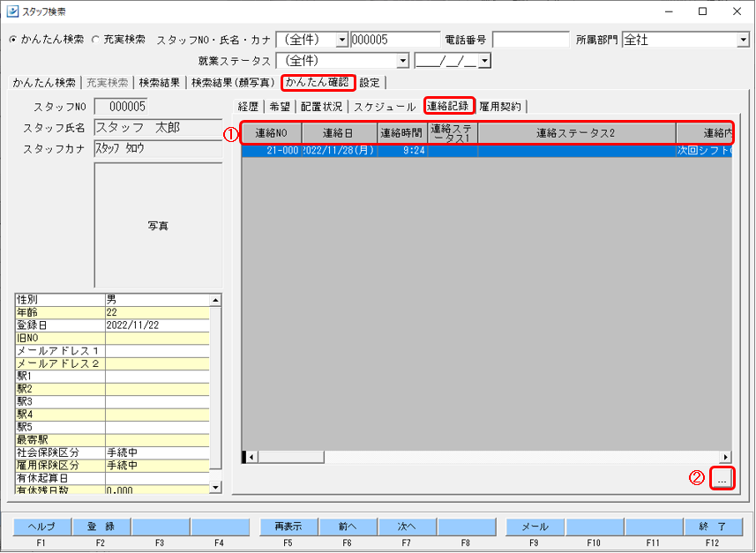Viewport: 756px width, 553px height.
Task: Click the 年齢 value 22
Action: pos(157,312)
